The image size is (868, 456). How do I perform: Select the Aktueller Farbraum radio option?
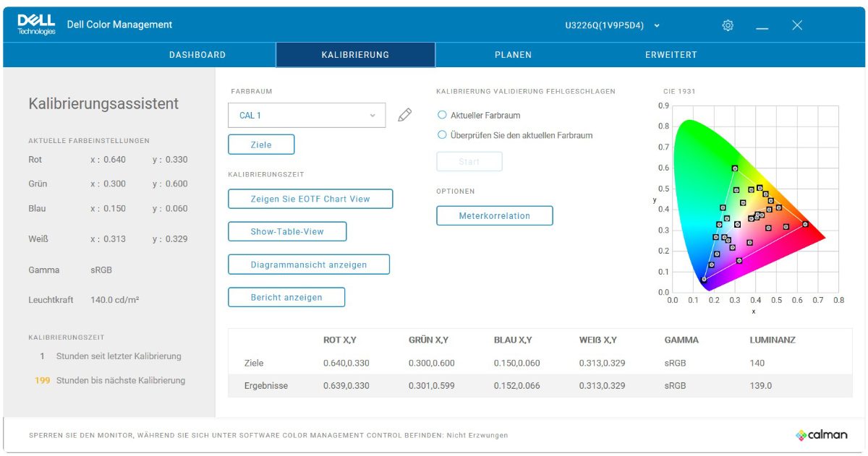tap(479, 115)
